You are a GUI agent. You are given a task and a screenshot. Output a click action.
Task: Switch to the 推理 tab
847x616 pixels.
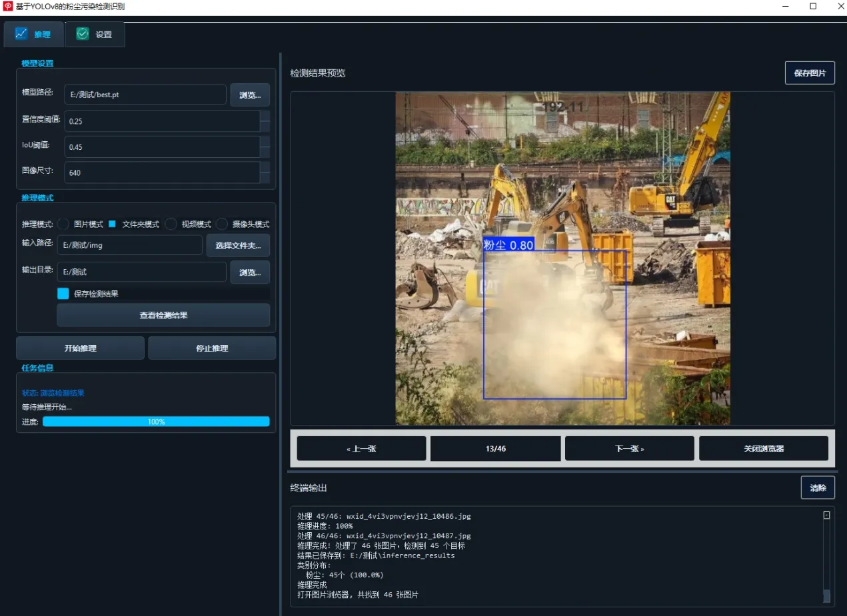(34, 34)
